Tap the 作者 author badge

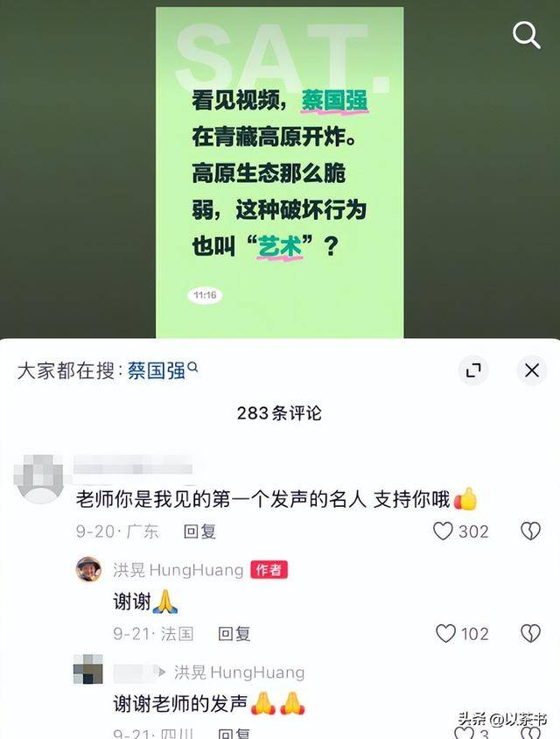point(269,570)
